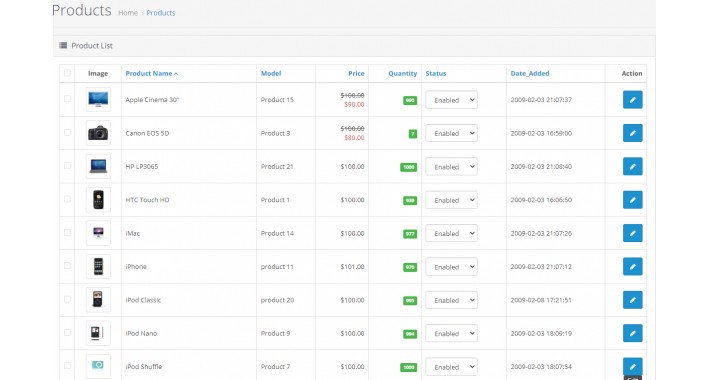Click the iPod Shuffle thumbnail
This screenshot has height=380, width=710.
(x=98, y=366)
